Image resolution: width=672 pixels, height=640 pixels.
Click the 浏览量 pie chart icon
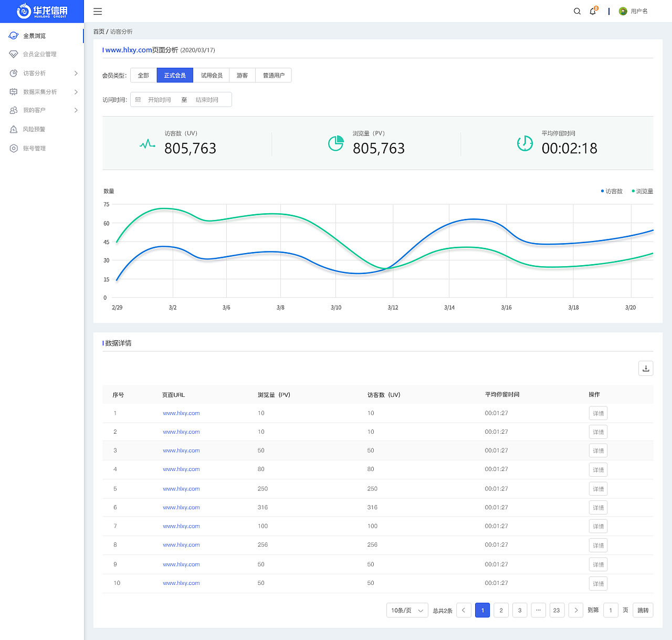[336, 143]
